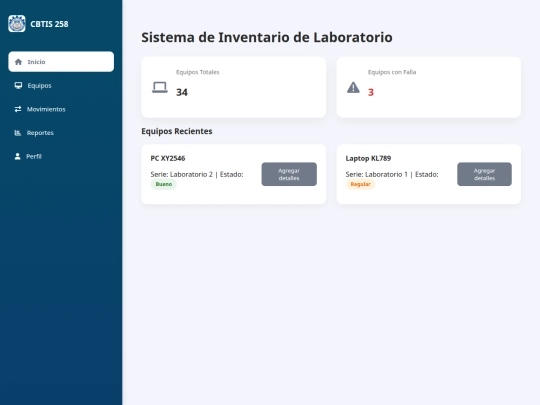
Task: Click the Laptop KL789 card title
Action: (x=368, y=158)
